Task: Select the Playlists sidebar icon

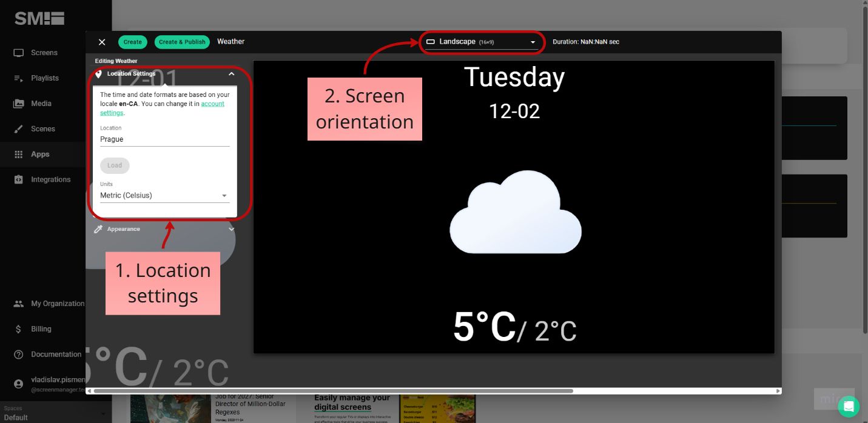Action: tap(45, 78)
